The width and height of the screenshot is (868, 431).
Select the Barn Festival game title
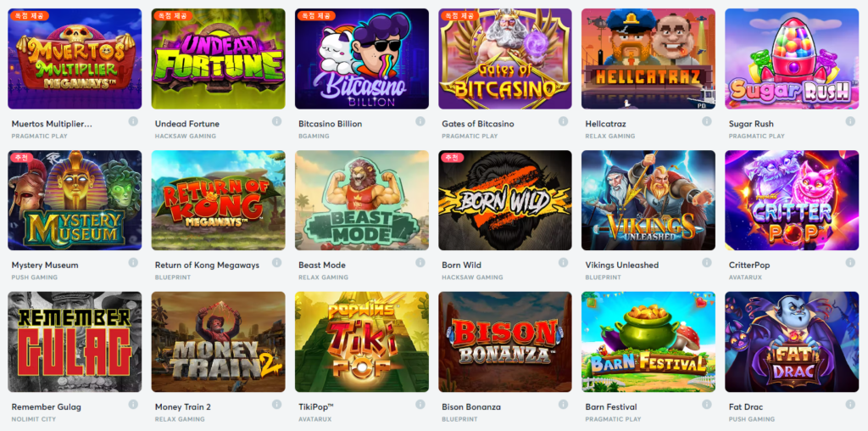click(x=611, y=407)
